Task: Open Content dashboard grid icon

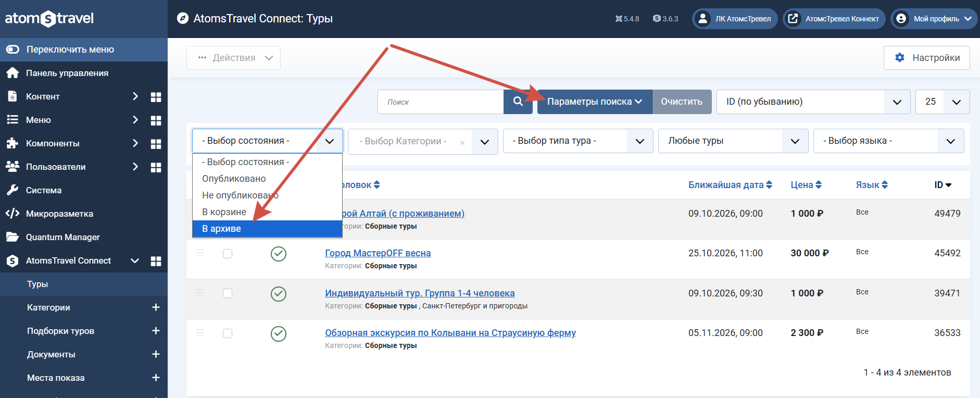Action: pyautogui.click(x=156, y=97)
